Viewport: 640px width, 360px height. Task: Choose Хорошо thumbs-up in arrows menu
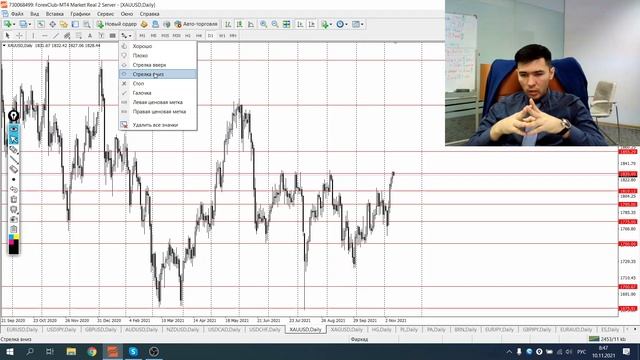pyautogui.click(x=158, y=46)
